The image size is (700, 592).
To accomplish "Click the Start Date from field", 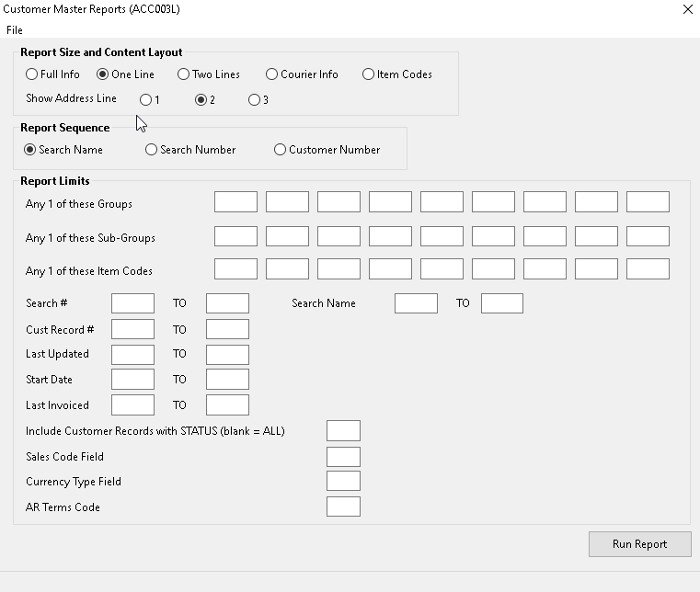I will click(133, 380).
